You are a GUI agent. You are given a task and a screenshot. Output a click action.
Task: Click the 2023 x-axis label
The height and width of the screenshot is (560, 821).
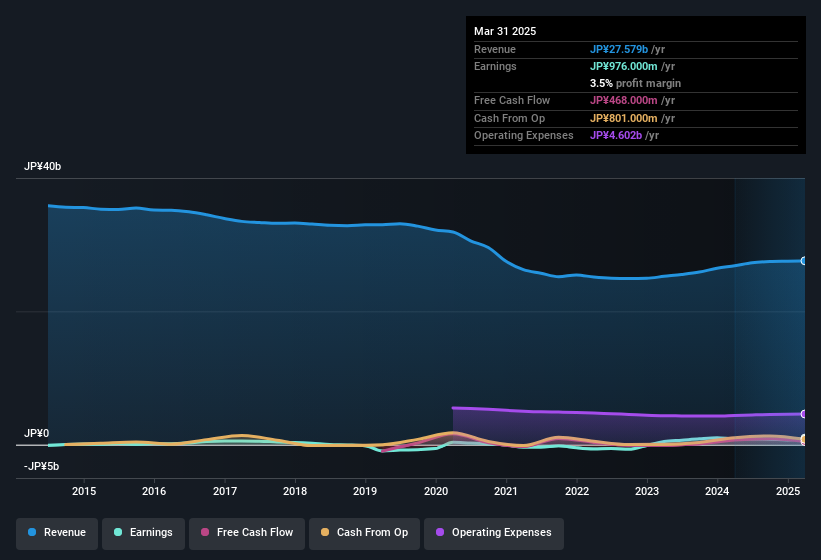tap(647, 491)
